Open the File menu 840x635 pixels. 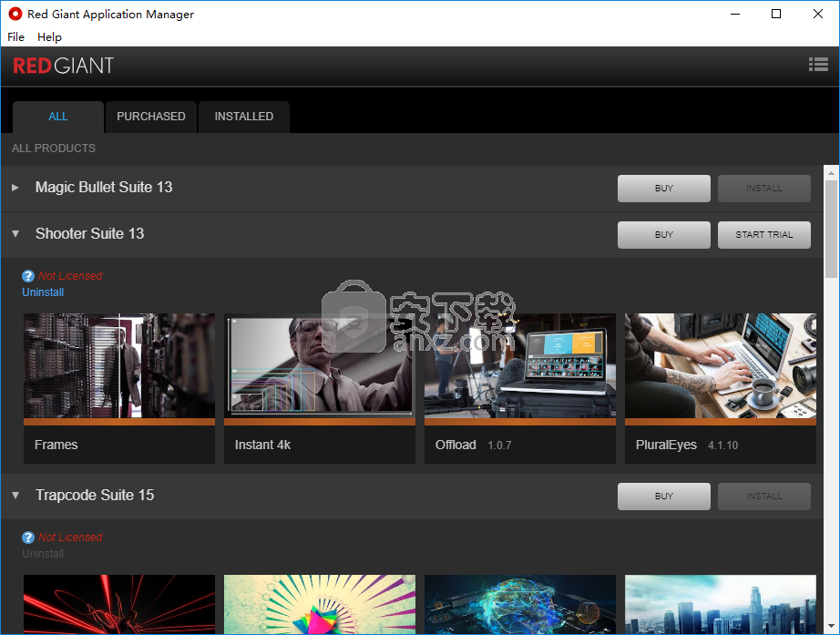(15, 37)
